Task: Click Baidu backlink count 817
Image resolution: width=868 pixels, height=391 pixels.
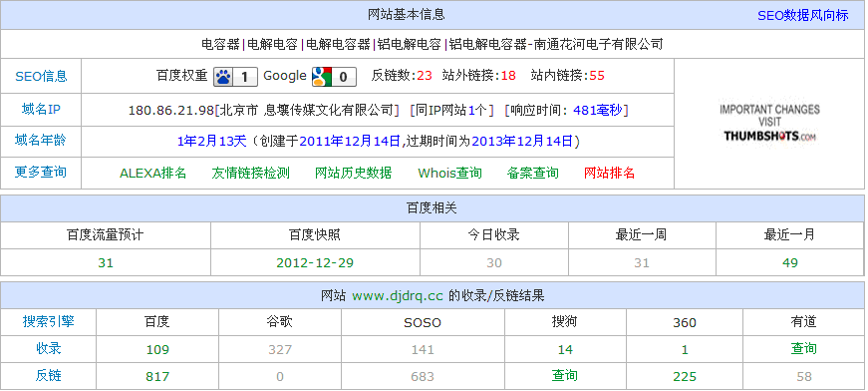Action: (x=157, y=377)
